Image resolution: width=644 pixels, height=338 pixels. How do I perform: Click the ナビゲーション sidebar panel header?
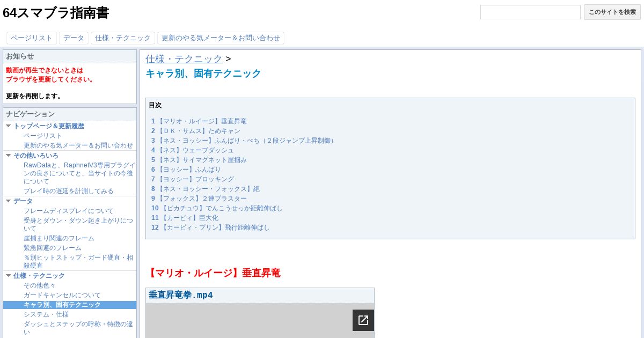70,114
